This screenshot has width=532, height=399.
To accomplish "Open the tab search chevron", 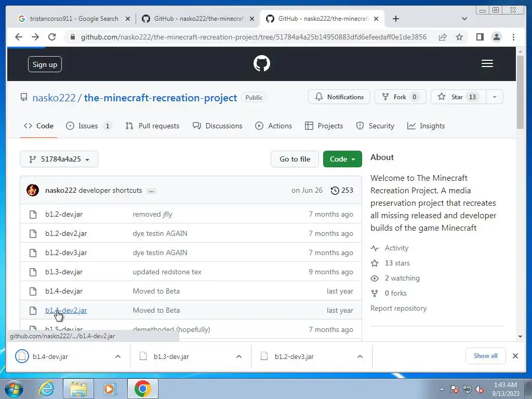I will point(464,19).
